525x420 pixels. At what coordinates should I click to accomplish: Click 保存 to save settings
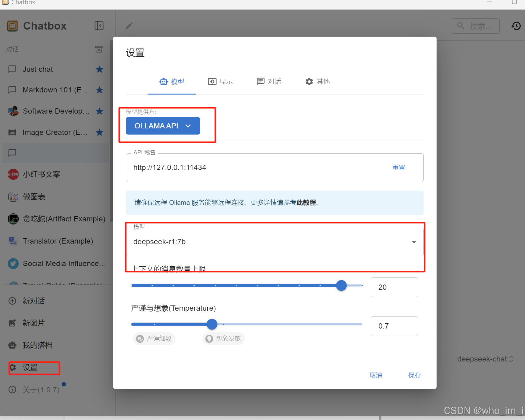tap(415, 375)
